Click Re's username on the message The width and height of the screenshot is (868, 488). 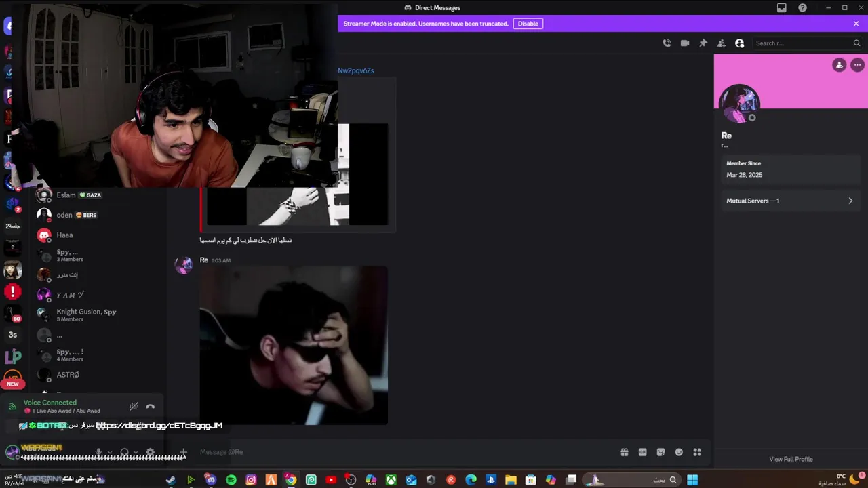[x=204, y=260]
